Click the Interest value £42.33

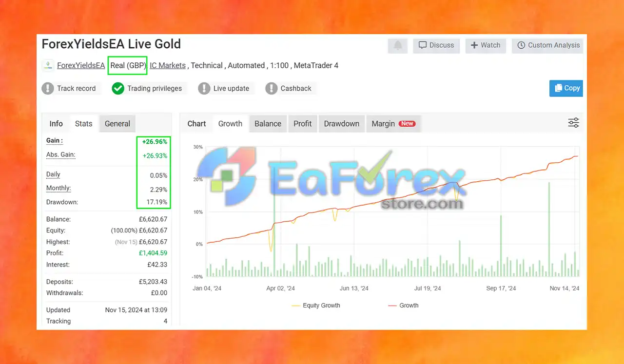coord(157,265)
